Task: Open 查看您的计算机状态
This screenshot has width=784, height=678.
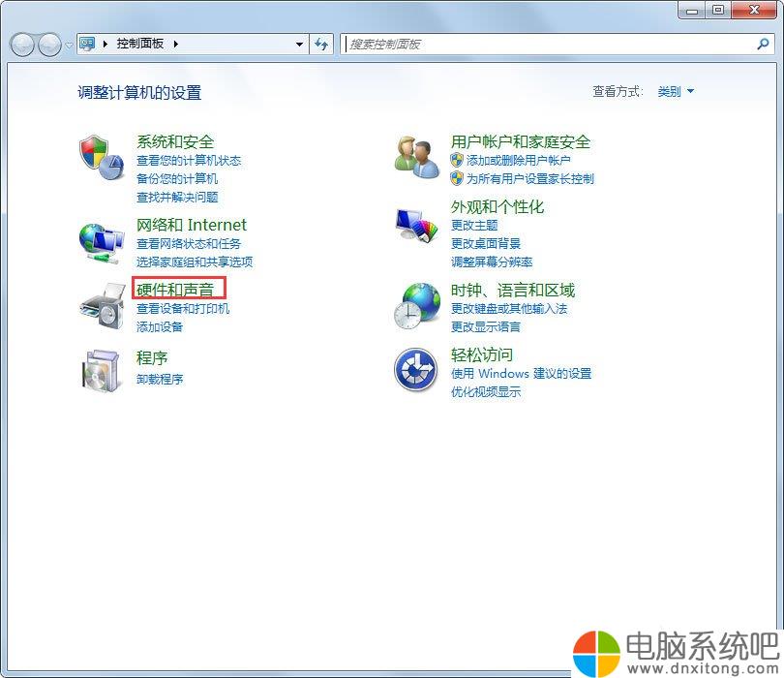Action: (x=189, y=160)
